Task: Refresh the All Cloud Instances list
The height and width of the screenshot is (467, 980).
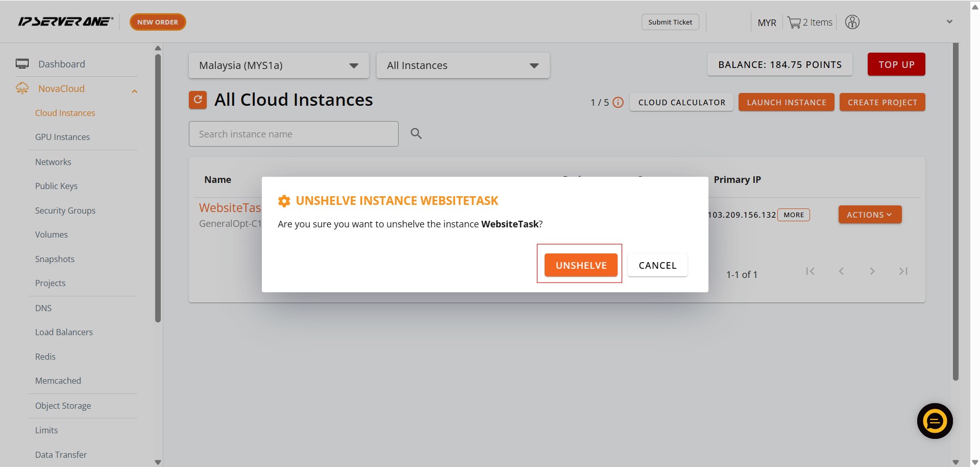Action: click(x=198, y=100)
